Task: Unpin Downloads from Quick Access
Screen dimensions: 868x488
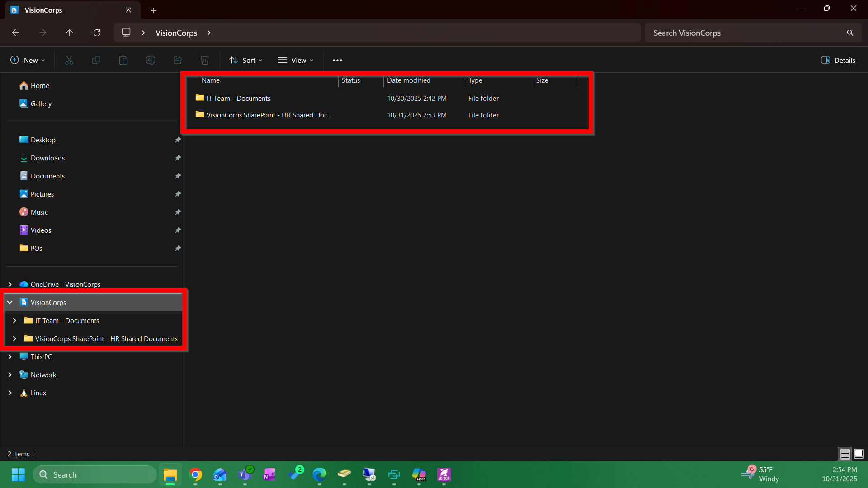Action: [x=178, y=158]
